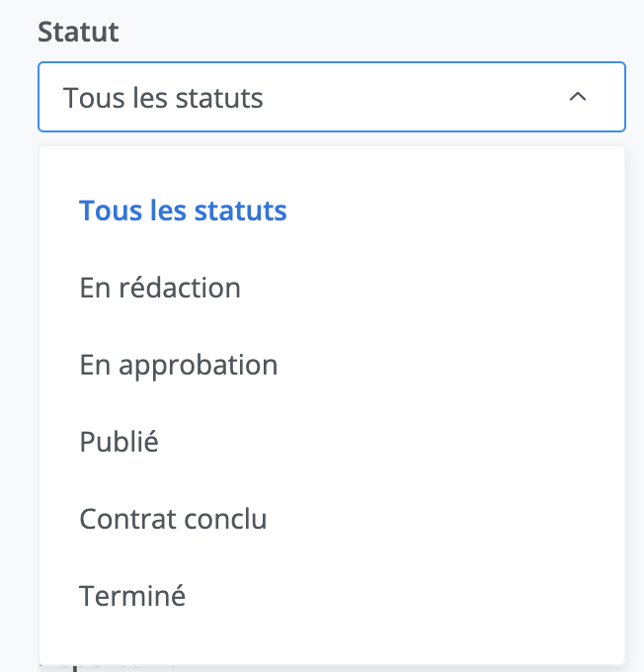Filter results to 'Publié' items

click(120, 442)
